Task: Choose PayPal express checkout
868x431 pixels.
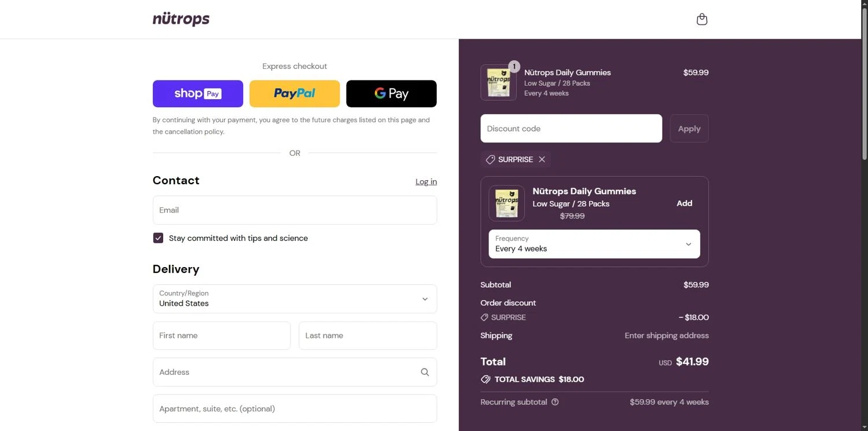Action: [295, 93]
